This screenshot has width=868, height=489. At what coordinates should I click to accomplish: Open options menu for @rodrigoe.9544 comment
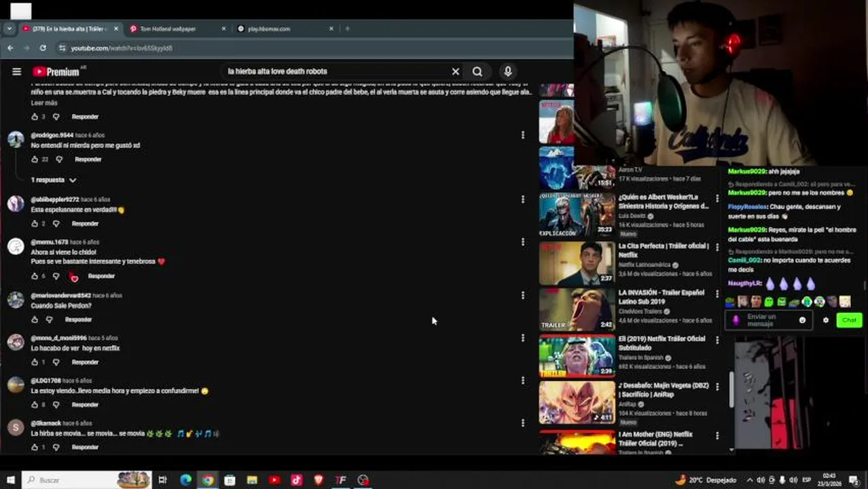click(522, 135)
